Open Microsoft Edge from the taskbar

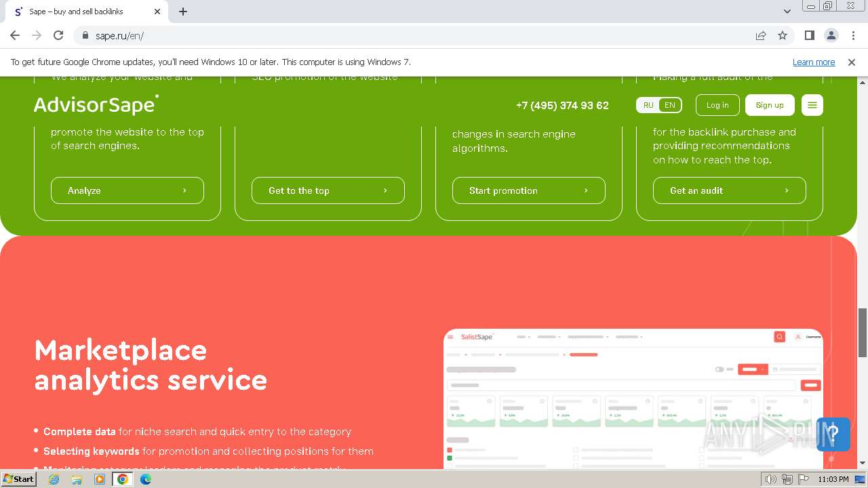[x=146, y=479]
